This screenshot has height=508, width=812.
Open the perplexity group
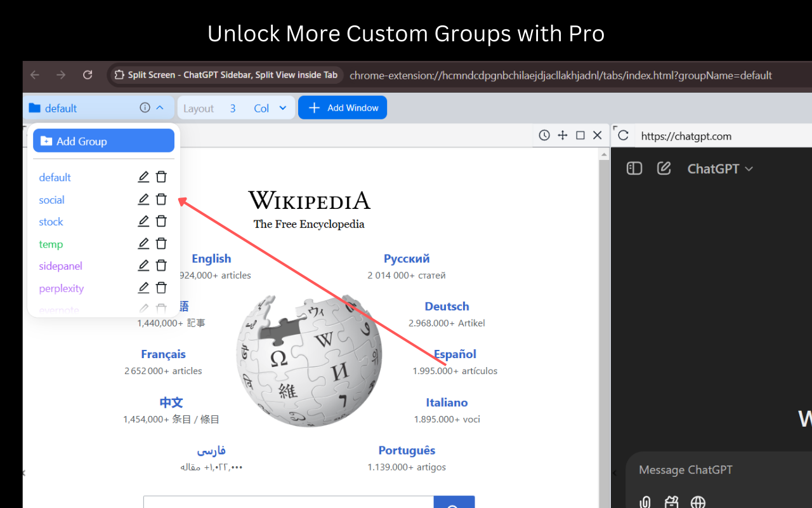point(61,288)
